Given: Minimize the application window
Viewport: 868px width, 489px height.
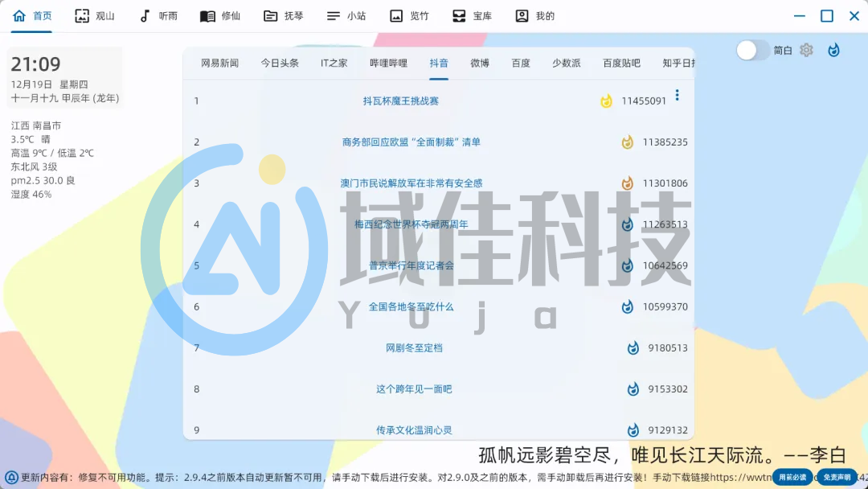Looking at the screenshot, I should pyautogui.click(x=800, y=16).
